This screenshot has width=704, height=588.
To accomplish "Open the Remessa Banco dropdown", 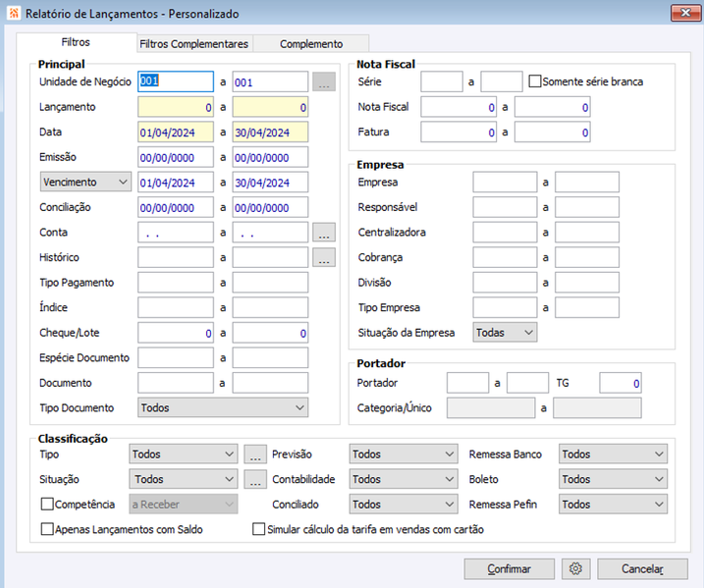I will [x=614, y=454].
